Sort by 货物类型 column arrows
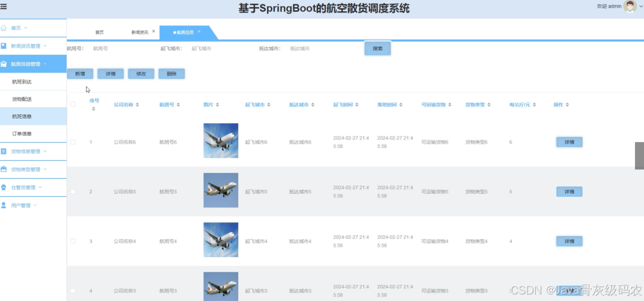Screen dimensions: 644x301 489,105
